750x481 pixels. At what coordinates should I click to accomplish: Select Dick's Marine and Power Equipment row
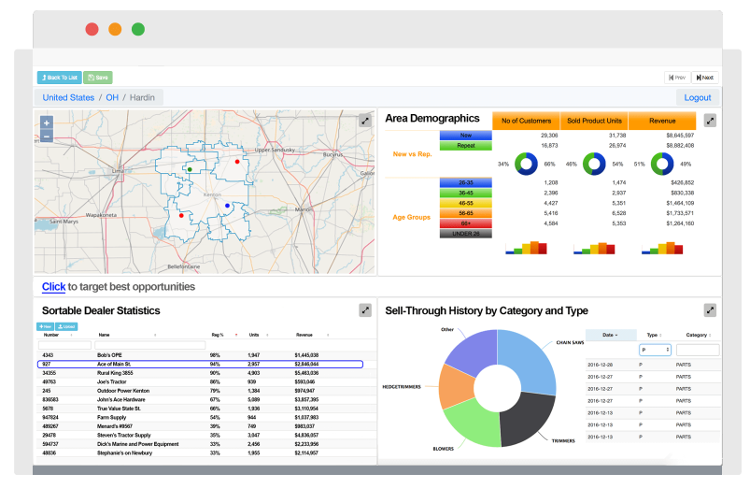click(206, 444)
